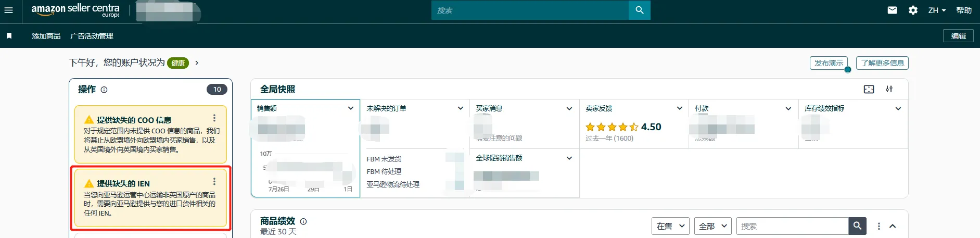This screenshot has width=980, height=238.
Task: Open the snapshot customize sliders icon
Action: [x=889, y=89]
